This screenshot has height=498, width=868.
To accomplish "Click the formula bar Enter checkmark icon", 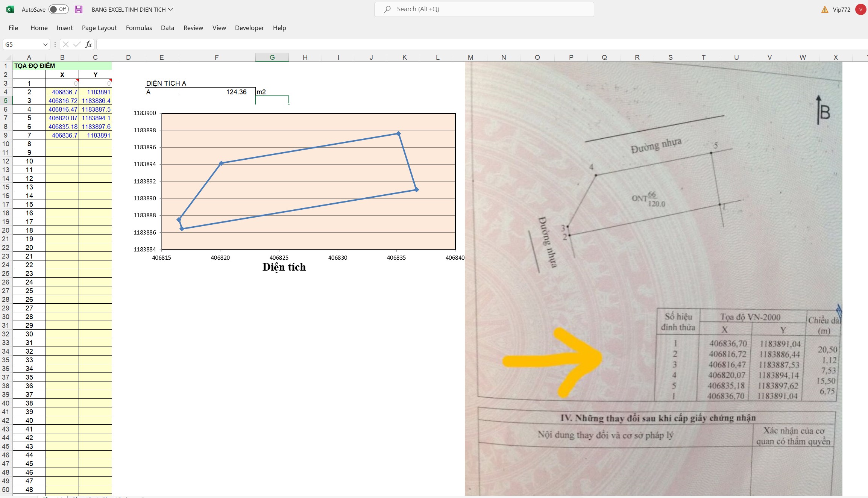I will [x=77, y=44].
